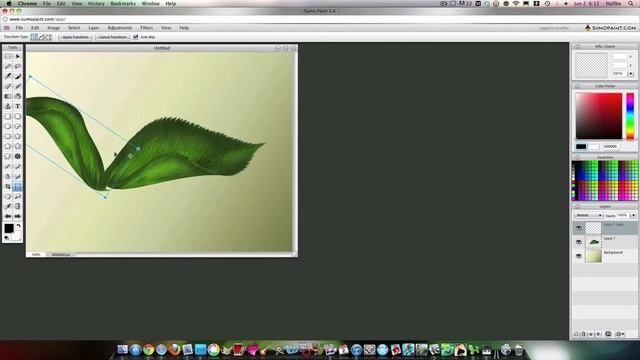Screen dimensions: 640x360
Task: Open the Select menu
Action: 74,28
